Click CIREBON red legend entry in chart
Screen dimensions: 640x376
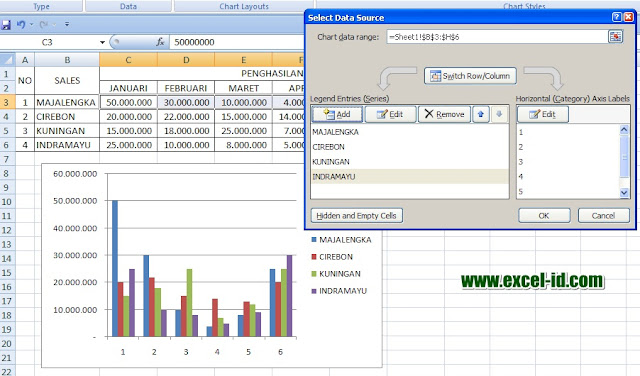(x=332, y=257)
